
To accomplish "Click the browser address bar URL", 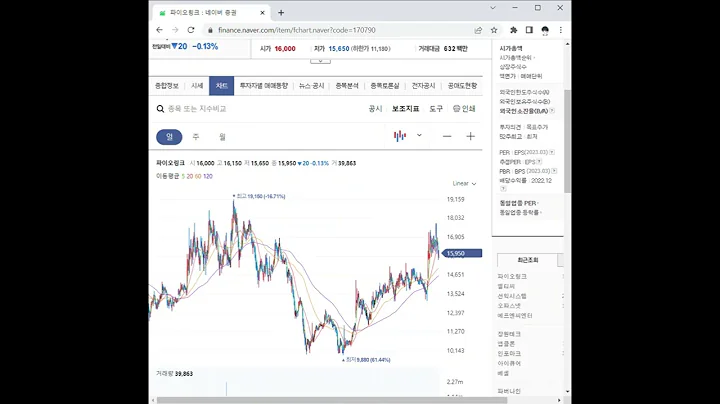I will [x=297, y=30].
